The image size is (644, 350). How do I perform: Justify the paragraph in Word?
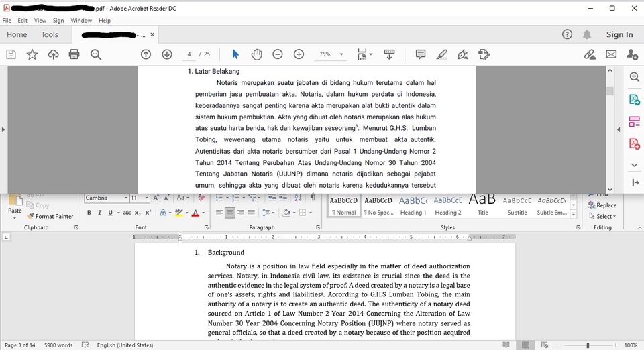tap(251, 213)
